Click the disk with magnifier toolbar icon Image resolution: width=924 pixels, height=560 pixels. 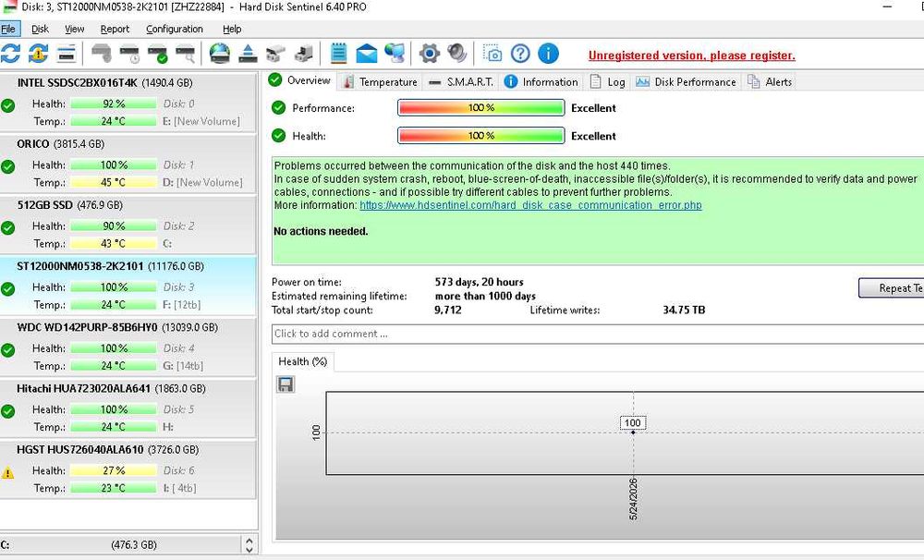point(186,54)
